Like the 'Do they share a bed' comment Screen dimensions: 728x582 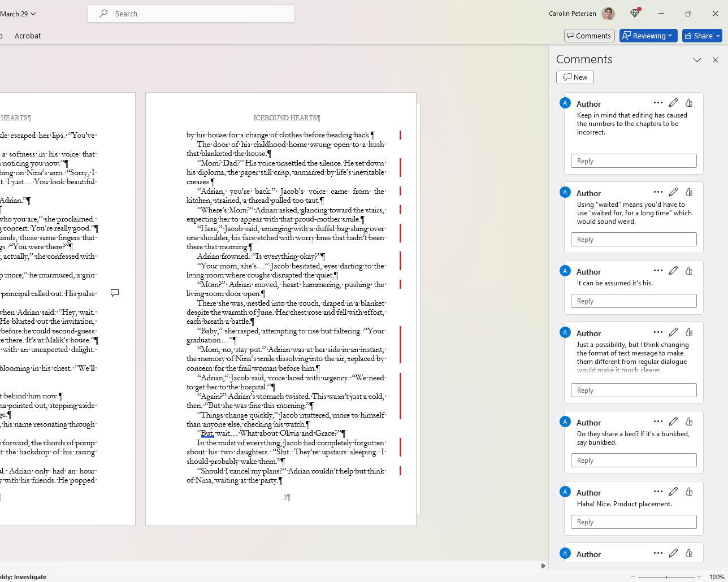pyautogui.click(x=689, y=422)
